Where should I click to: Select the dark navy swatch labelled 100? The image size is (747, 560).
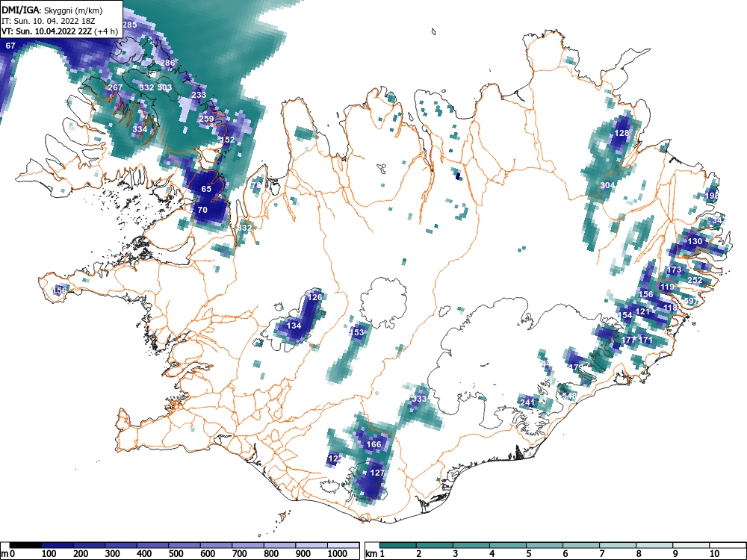[58, 545]
